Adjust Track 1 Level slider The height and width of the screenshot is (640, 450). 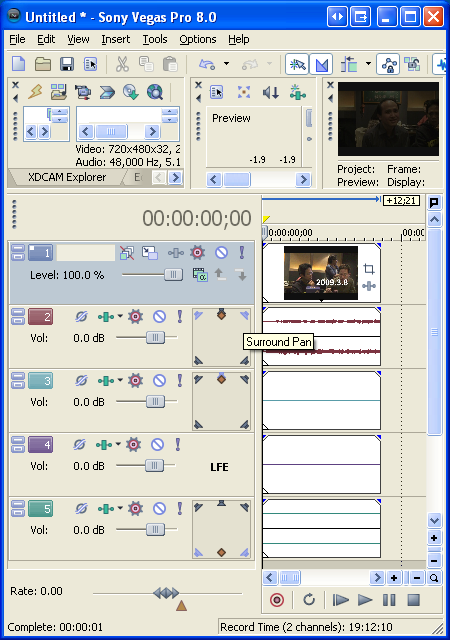point(173,275)
